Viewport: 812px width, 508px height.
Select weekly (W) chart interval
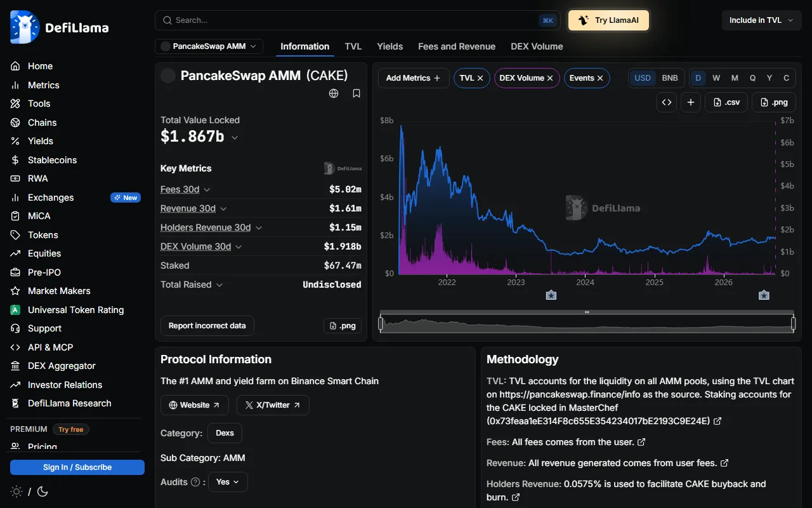[716, 78]
